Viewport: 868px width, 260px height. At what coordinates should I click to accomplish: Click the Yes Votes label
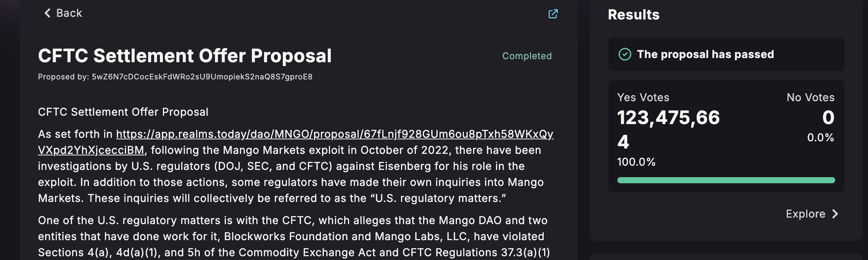tap(643, 98)
